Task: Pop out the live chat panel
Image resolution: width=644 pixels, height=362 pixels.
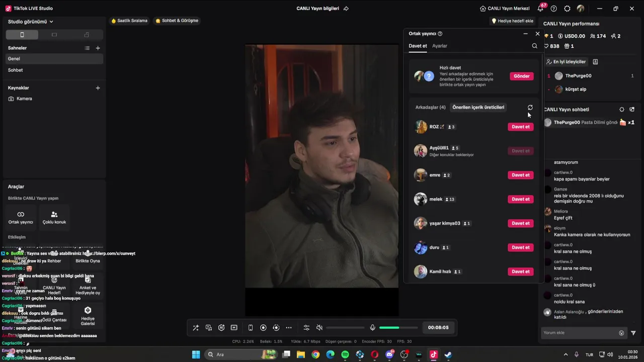Action: pos(632,110)
